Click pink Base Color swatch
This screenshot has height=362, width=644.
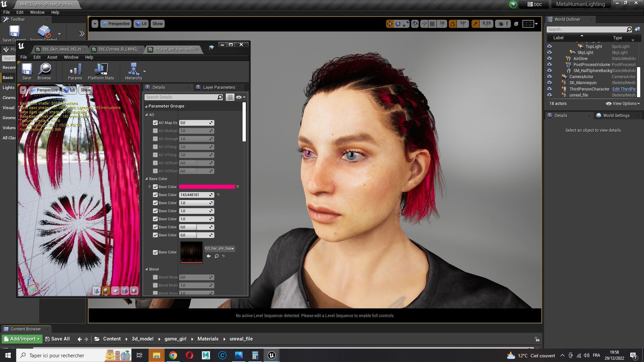pyautogui.click(x=207, y=187)
